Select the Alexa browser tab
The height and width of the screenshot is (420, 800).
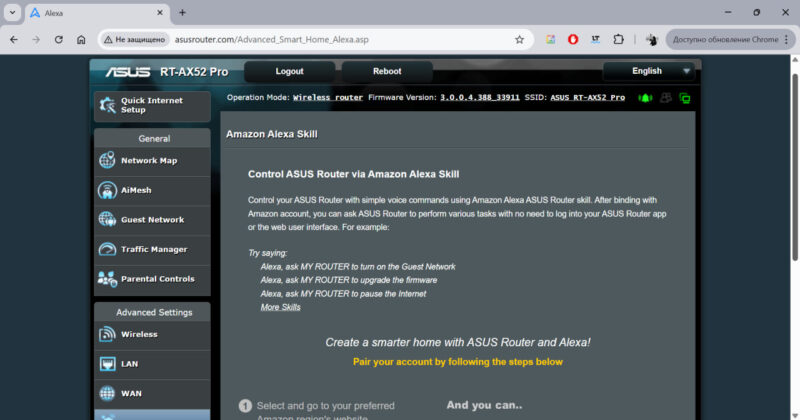tap(97, 13)
